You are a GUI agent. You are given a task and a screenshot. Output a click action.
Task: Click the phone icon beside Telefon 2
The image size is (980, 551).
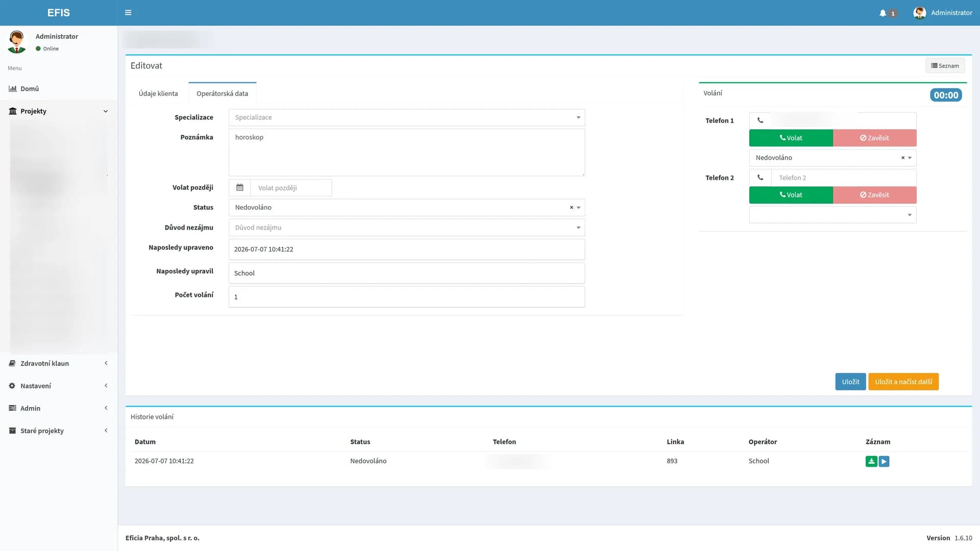pyautogui.click(x=760, y=178)
